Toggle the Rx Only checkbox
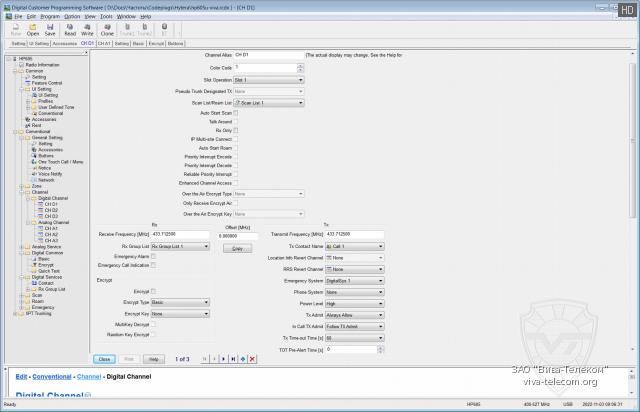This screenshot has height=412, width=640. [236, 129]
